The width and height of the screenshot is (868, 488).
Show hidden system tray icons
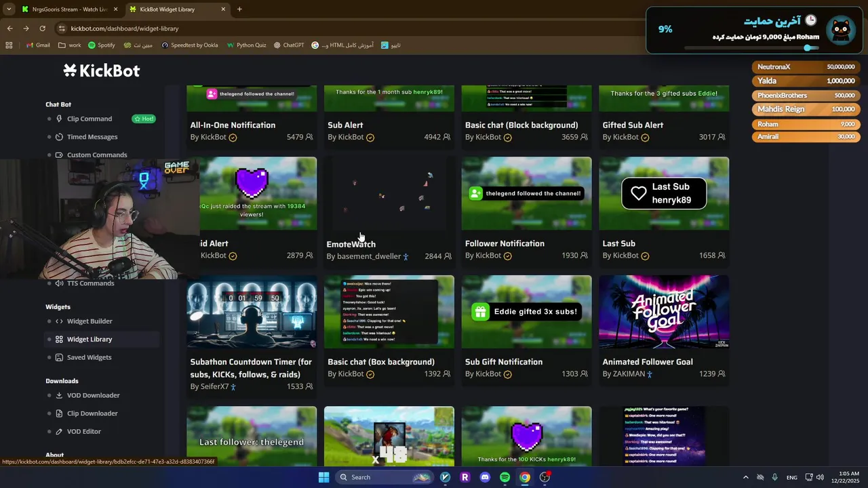tap(745, 477)
